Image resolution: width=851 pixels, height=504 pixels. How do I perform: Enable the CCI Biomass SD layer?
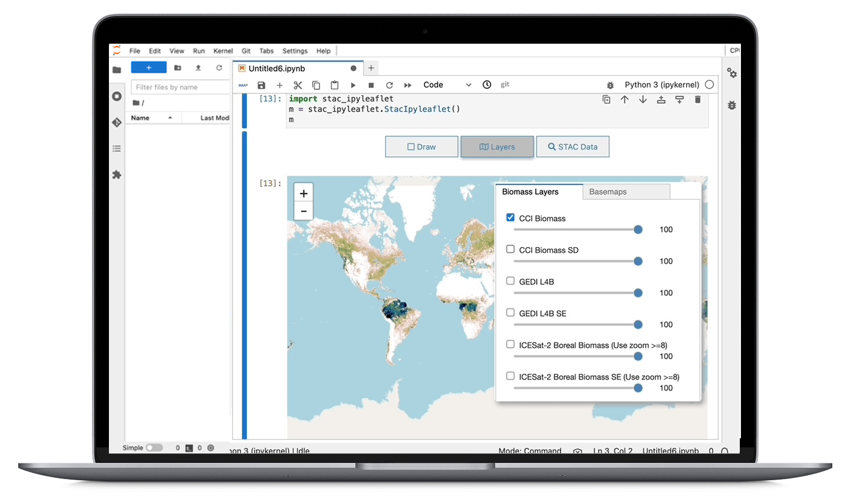511,249
